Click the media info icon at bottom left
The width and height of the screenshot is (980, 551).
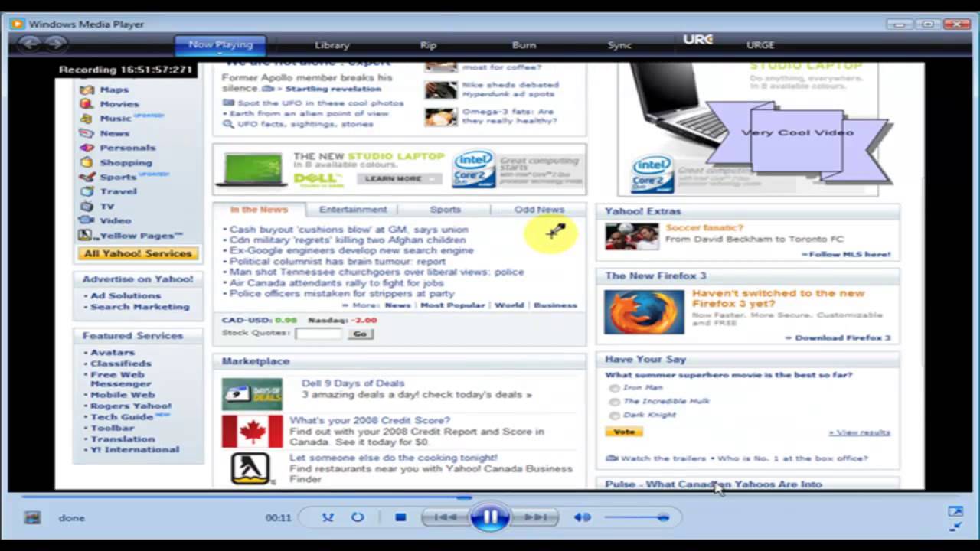point(32,518)
